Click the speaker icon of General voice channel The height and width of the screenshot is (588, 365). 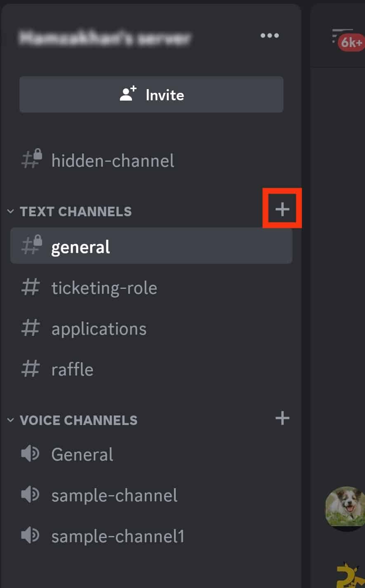pyautogui.click(x=30, y=454)
